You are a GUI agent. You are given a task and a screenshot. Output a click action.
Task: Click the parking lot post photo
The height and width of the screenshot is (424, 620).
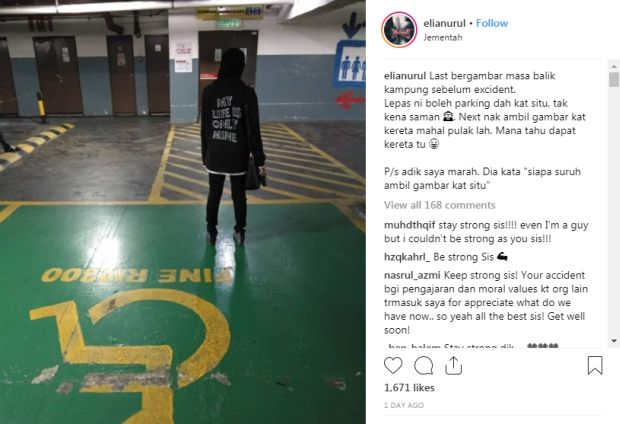tap(183, 212)
